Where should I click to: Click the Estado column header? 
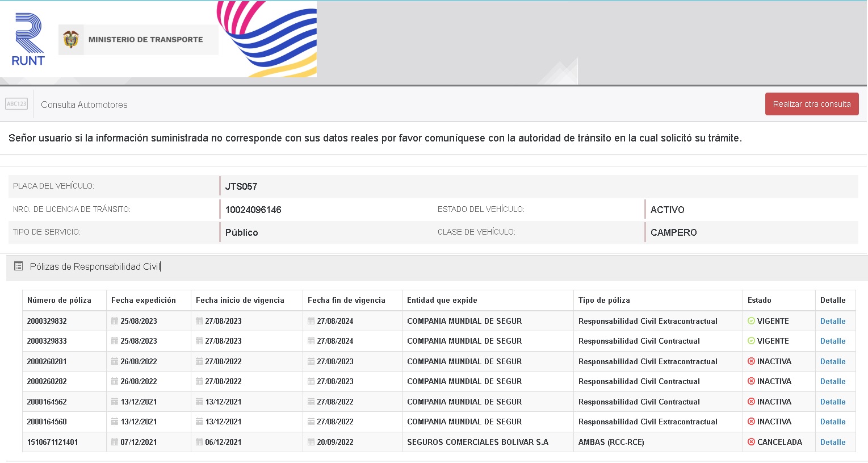(759, 300)
